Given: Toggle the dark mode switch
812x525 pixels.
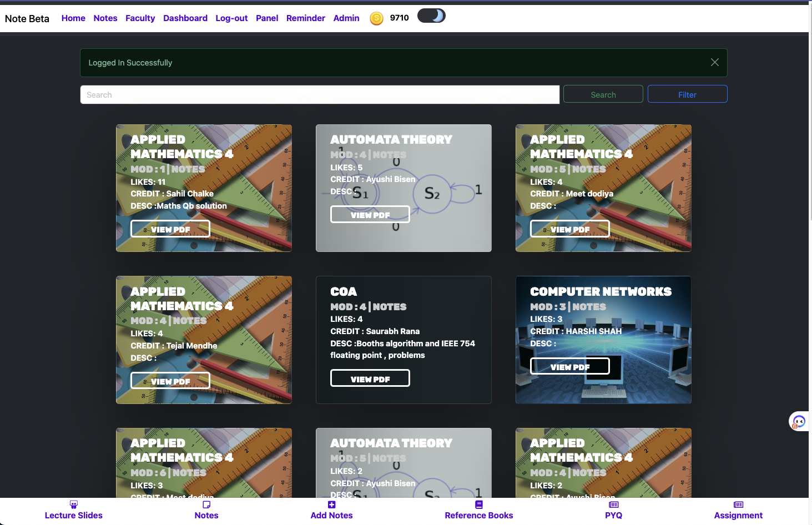Looking at the screenshot, I should coord(431,16).
